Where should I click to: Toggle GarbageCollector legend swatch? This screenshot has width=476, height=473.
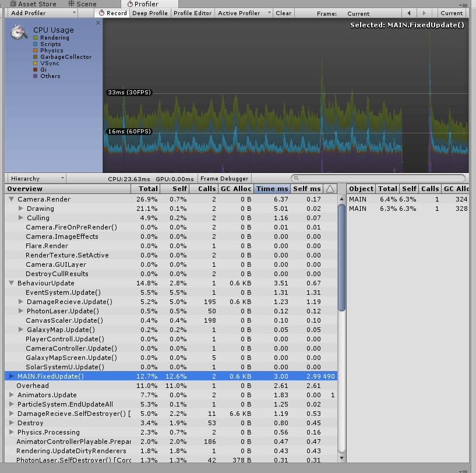pyautogui.click(x=35, y=57)
